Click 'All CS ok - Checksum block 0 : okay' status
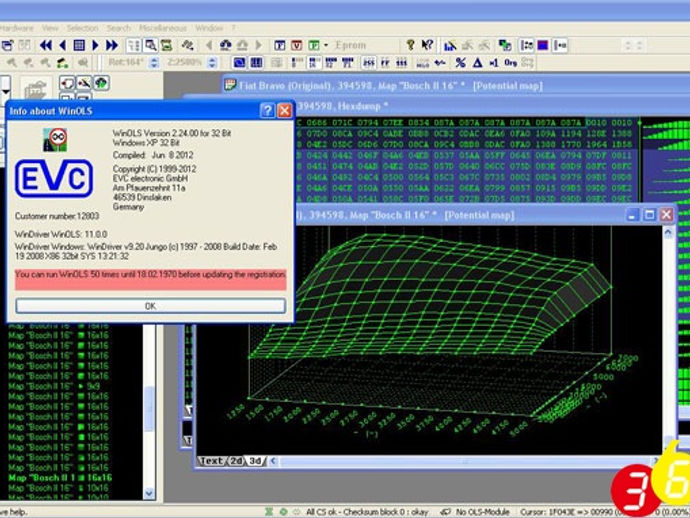The image size is (690, 518). point(367,512)
